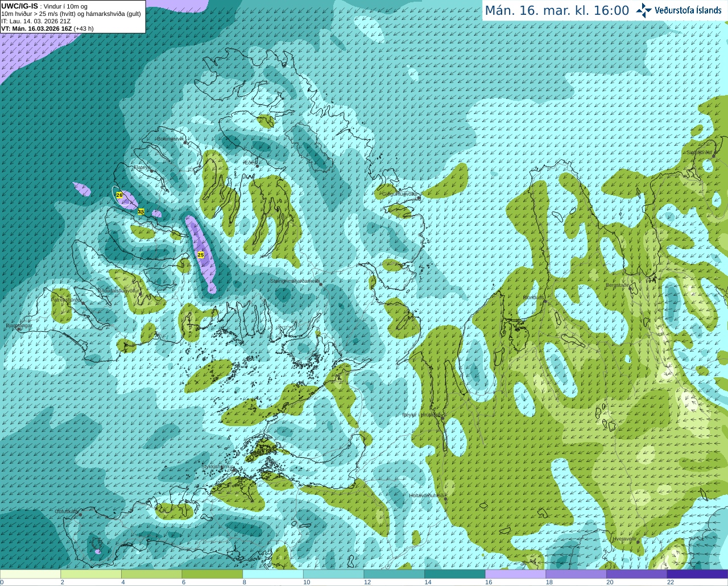The image size is (728, 586).
Task: Click the 'Mán. 16. mar. kl. 16:00' timestamp
Action: pos(557,11)
